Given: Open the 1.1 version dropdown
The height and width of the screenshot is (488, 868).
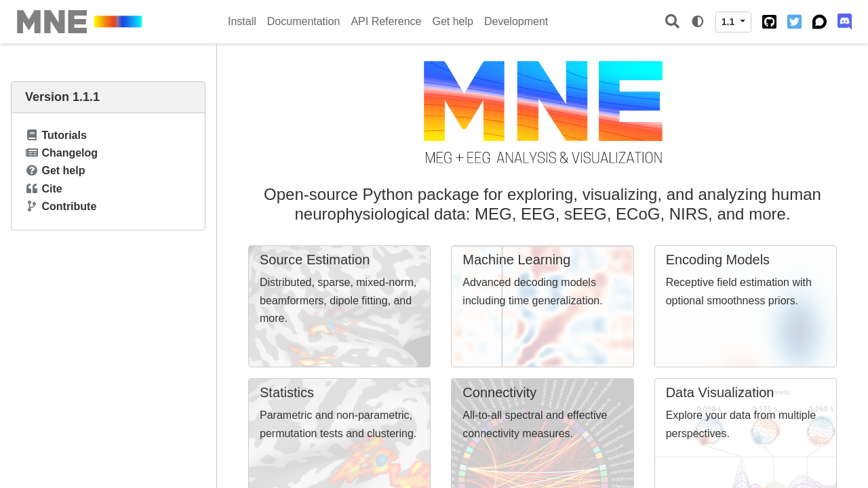Looking at the screenshot, I should point(733,22).
